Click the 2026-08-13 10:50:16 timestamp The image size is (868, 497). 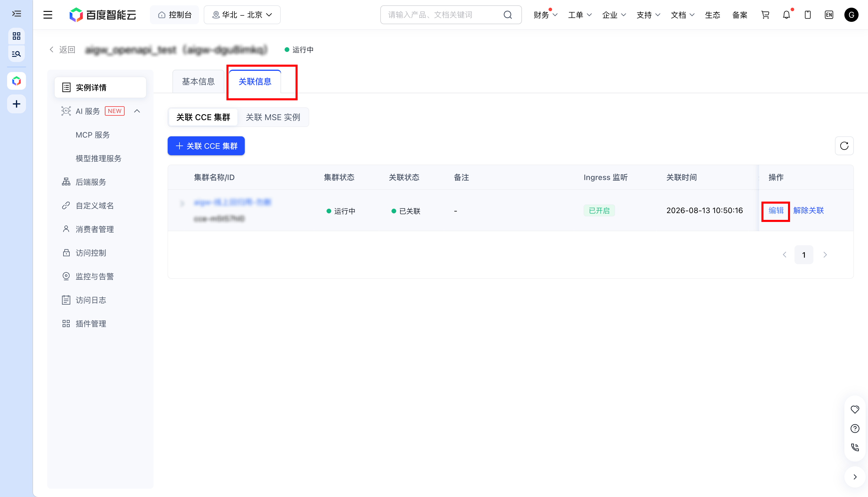pos(704,210)
